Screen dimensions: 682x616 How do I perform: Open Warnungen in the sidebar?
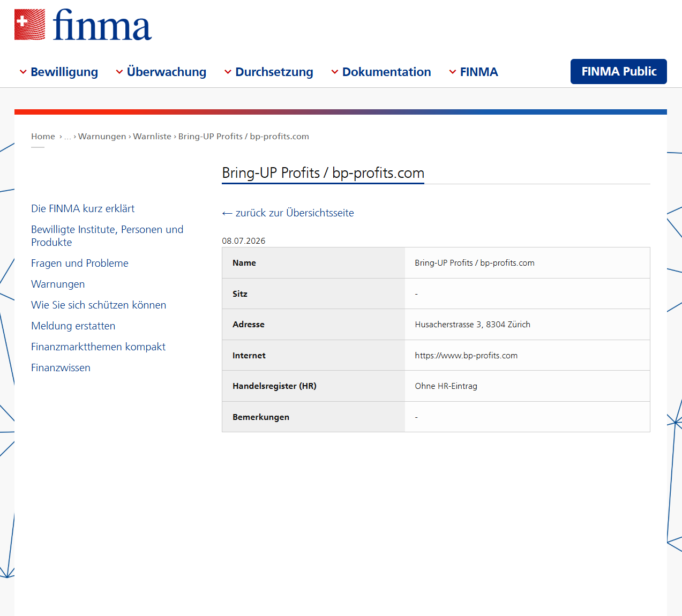[58, 284]
